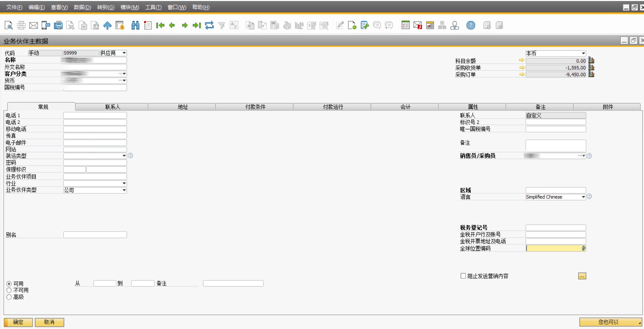This screenshot has height=329, width=644.
Task: Click the Send Email envelope icon
Action: (34, 25)
